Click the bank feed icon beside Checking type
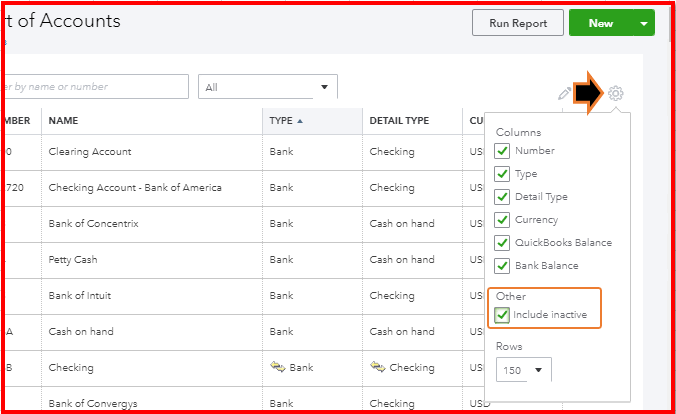Image resolution: width=676 pixels, height=414 pixels. (277, 367)
